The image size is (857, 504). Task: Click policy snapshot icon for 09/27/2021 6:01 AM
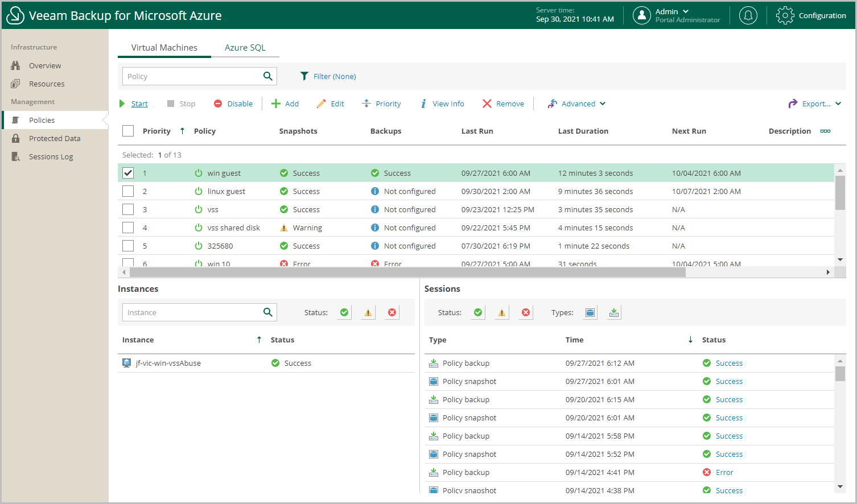[x=433, y=381]
